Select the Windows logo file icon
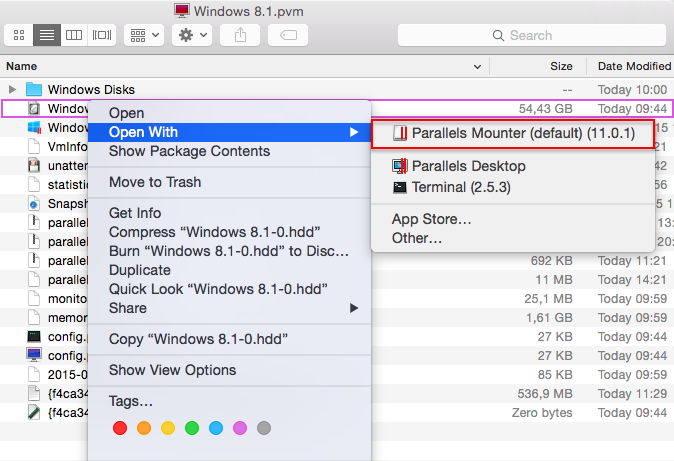 coord(34,127)
